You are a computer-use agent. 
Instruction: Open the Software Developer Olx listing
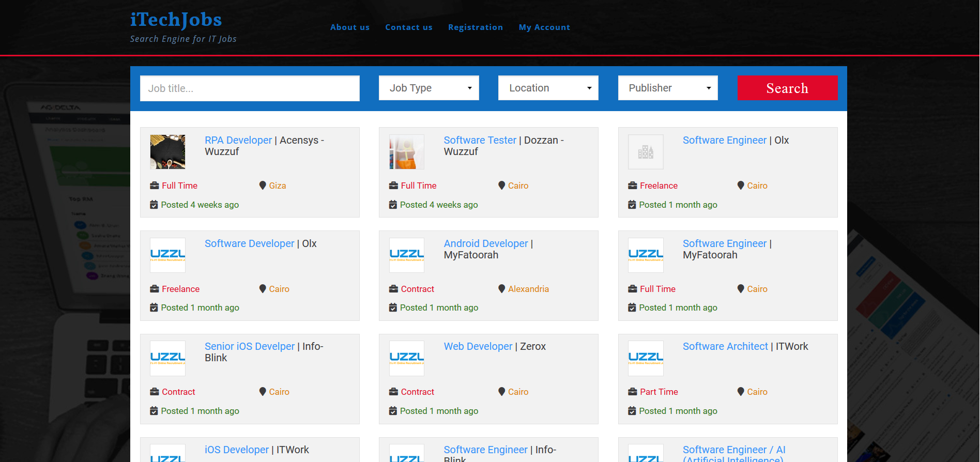[250, 243]
